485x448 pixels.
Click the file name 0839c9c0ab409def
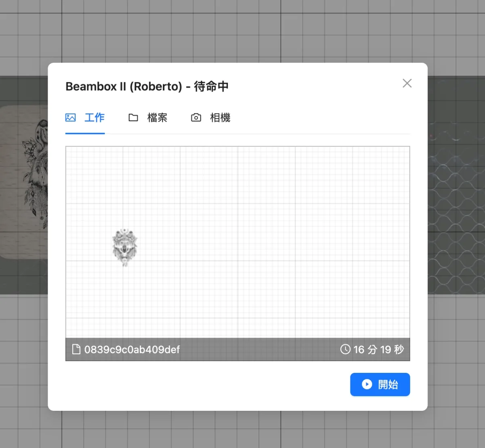[132, 349]
